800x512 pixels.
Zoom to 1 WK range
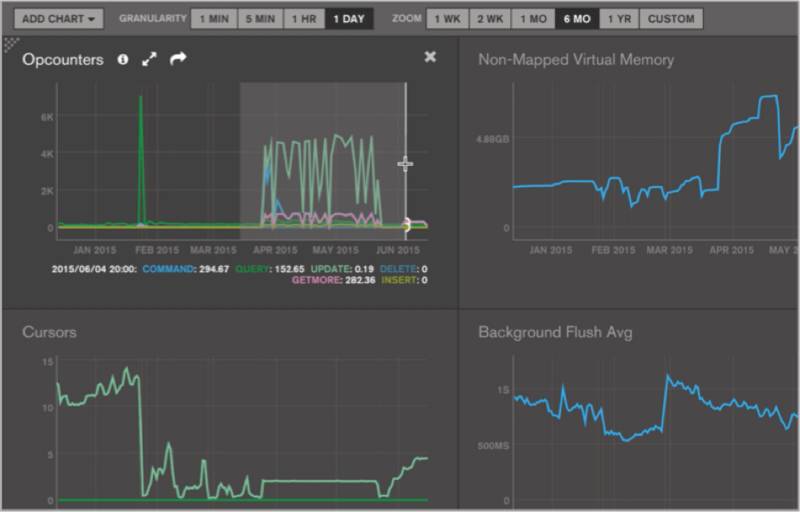coord(447,19)
